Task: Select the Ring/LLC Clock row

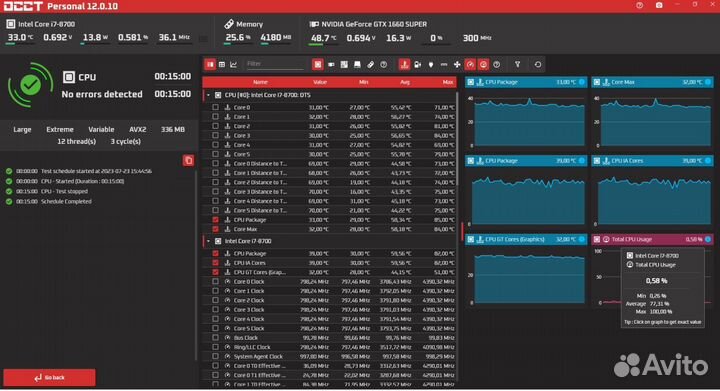Action: point(330,347)
